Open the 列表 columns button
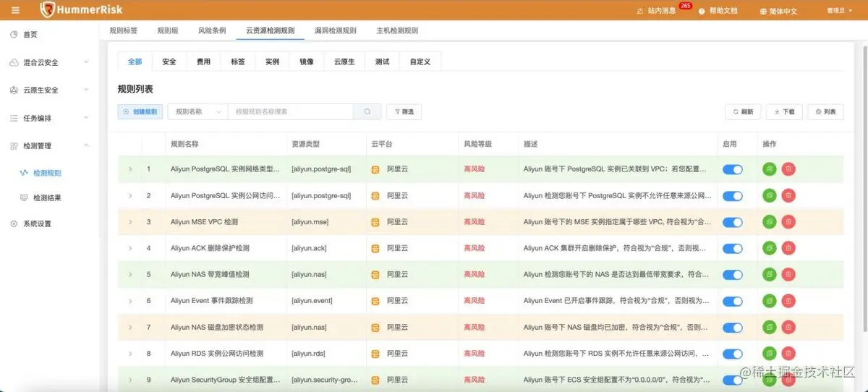Image resolution: width=868 pixels, height=392 pixels. click(x=825, y=111)
